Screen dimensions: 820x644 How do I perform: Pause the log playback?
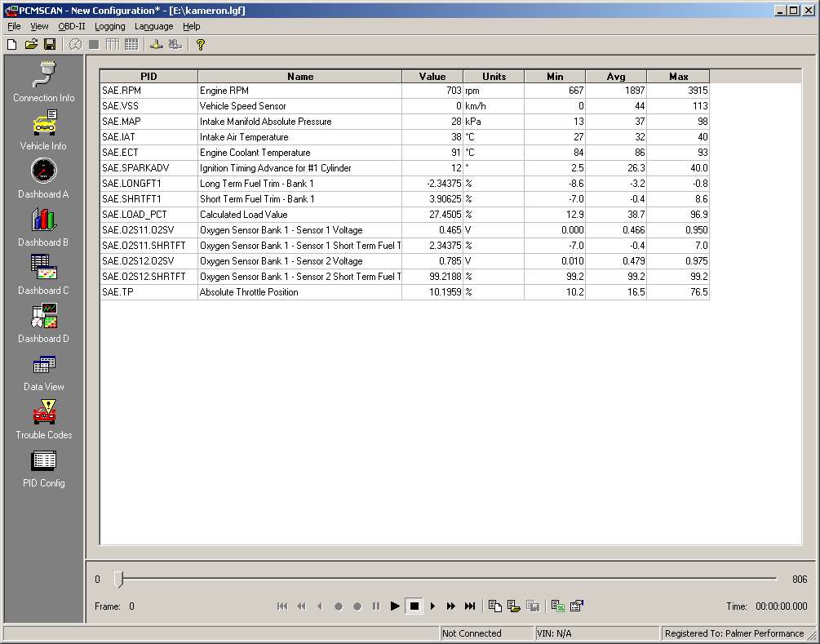pyautogui.click(x=376, y=606)
